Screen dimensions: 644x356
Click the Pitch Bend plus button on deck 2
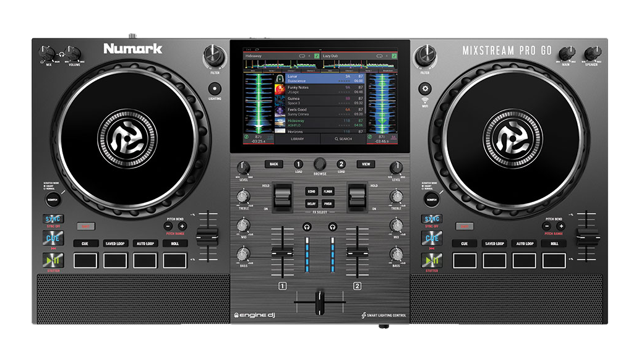click(x=560, y=226)
